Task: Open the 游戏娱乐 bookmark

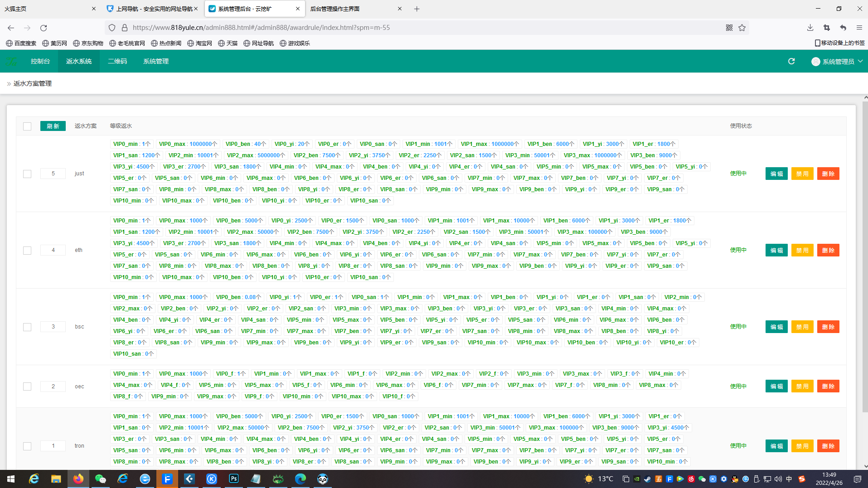Action: 295,43
